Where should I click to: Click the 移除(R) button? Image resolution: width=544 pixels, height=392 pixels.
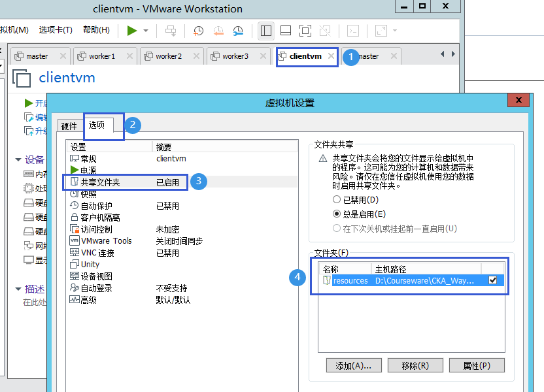[x=415, y=366]
